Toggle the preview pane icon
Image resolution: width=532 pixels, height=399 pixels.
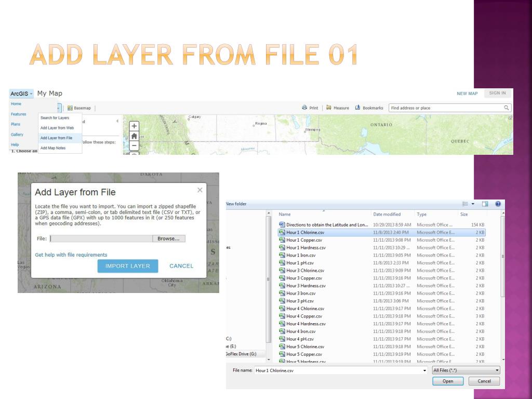pos(485,204)
